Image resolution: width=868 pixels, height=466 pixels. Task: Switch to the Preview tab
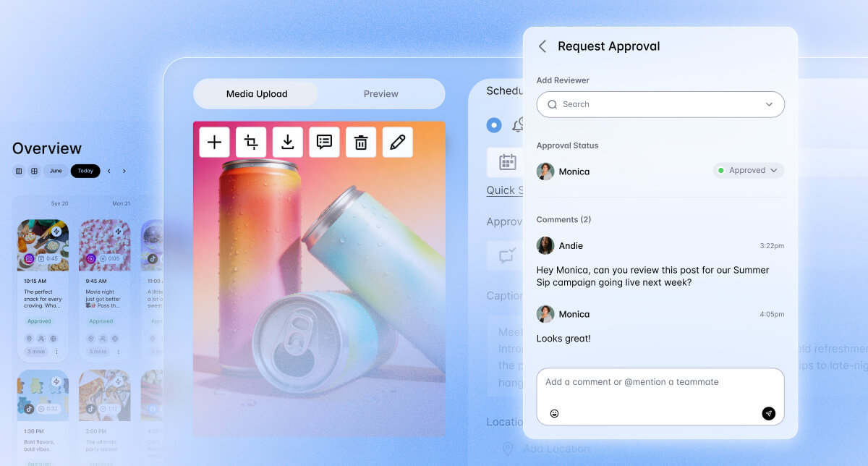pos(381,94)
